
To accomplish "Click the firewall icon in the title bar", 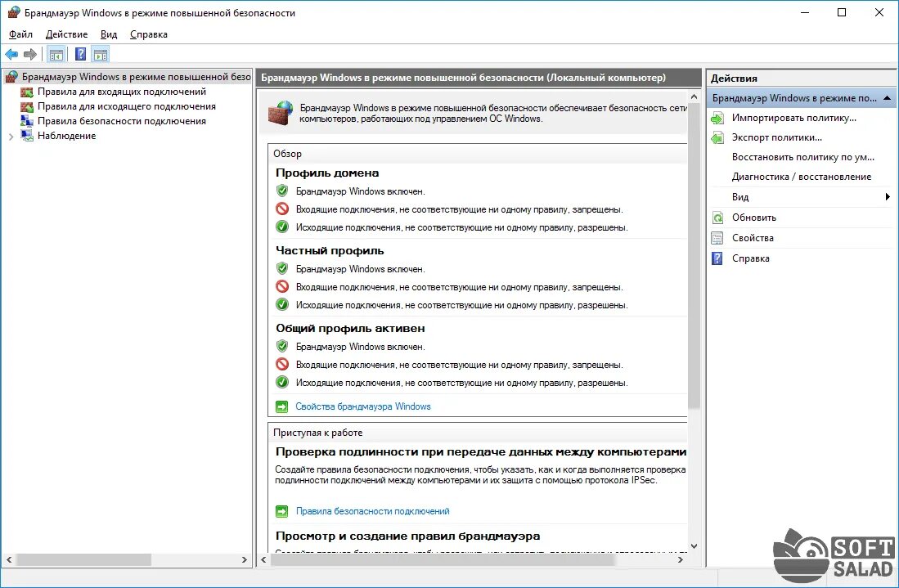I will click(13, 12).
